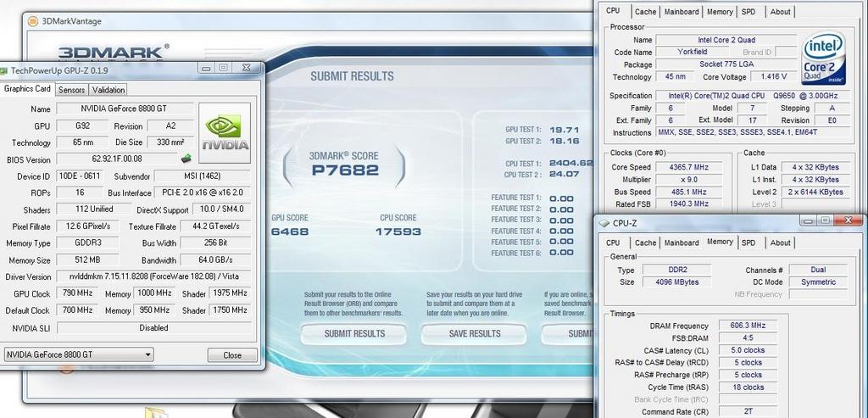The height and width of the screenshot is (418, 868).
Task: Click the Close button in GPU-Z
Action: (x=232, y=355)
